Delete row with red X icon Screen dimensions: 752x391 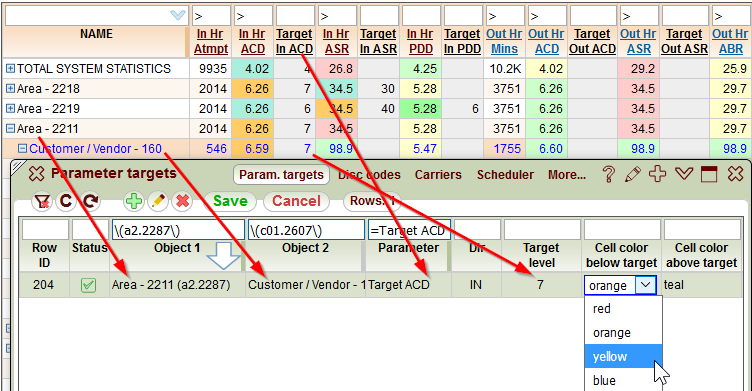point(182,201)
